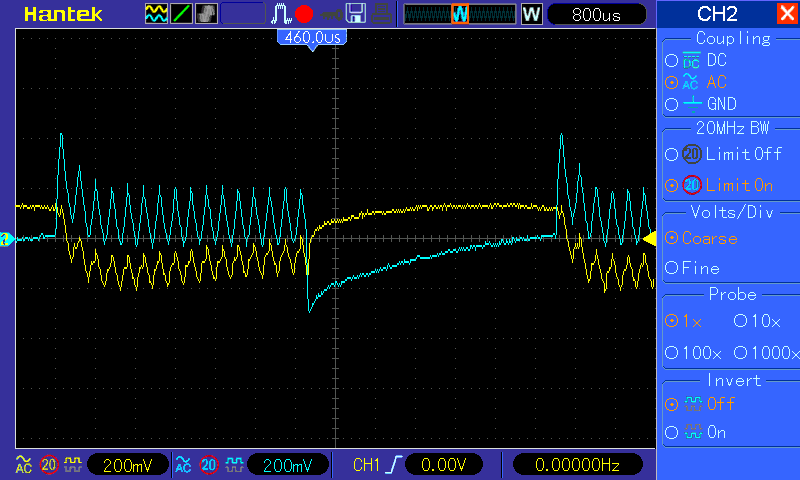The width and height of the screenshot is (800, 480).
Task: Click the waveform display mode icon
Action: 156,14
